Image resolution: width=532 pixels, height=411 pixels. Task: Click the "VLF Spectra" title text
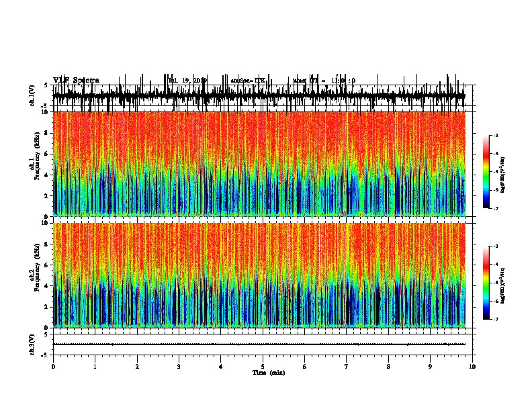77,80
